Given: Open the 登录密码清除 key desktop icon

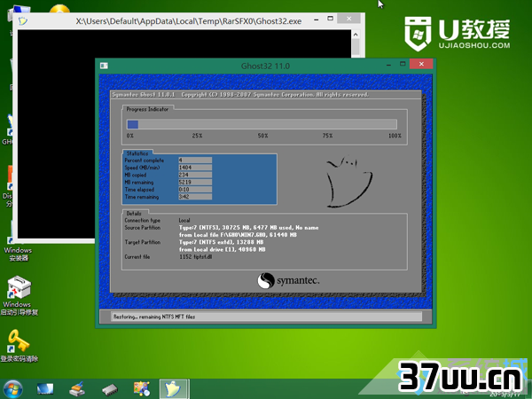Looking at the screenshot, I should click(x=19, y=346).
